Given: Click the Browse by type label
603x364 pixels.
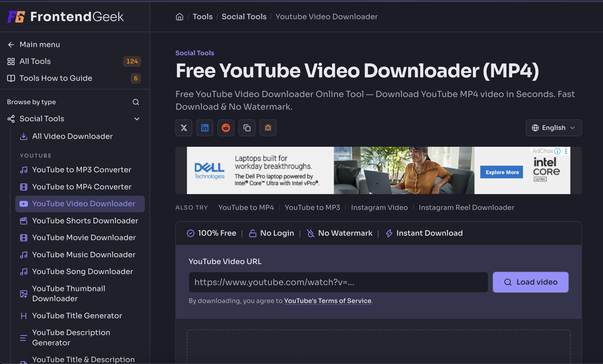Looking at the screenshot, I should [31, 102].
